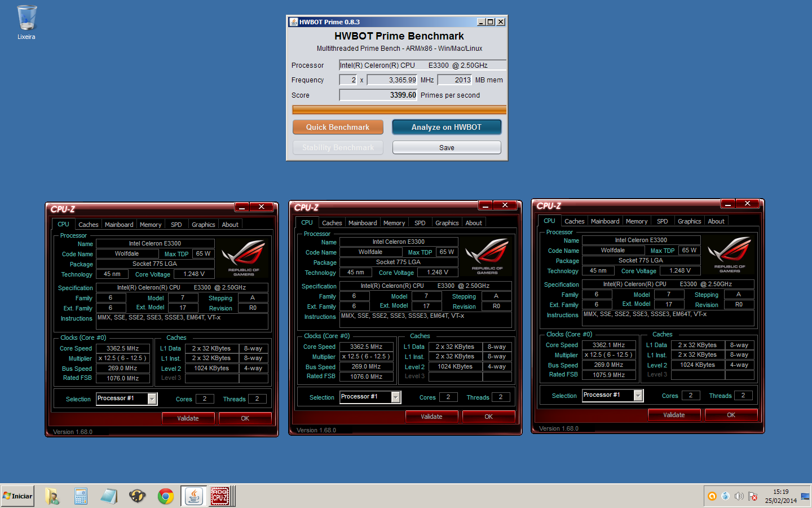Switch to SPD tab in middle CPU-Z
This screenshot has height=508, width=812.
[x=420, y=223]
